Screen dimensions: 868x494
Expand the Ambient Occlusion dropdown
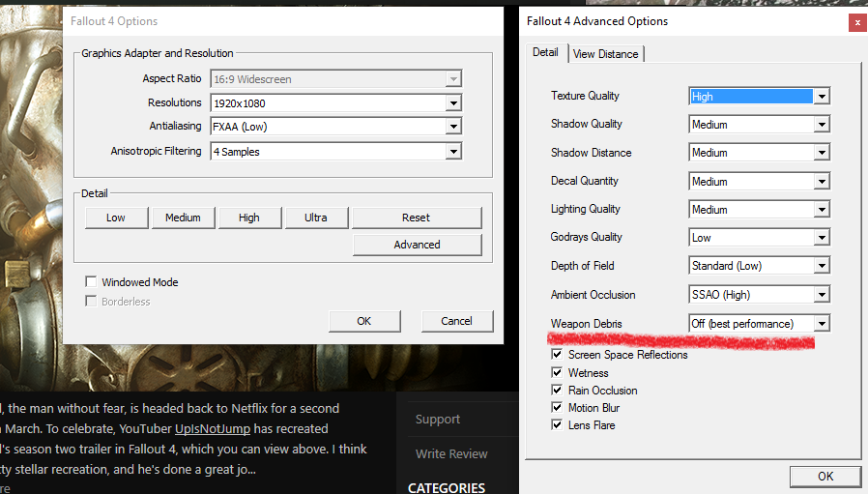759,295
